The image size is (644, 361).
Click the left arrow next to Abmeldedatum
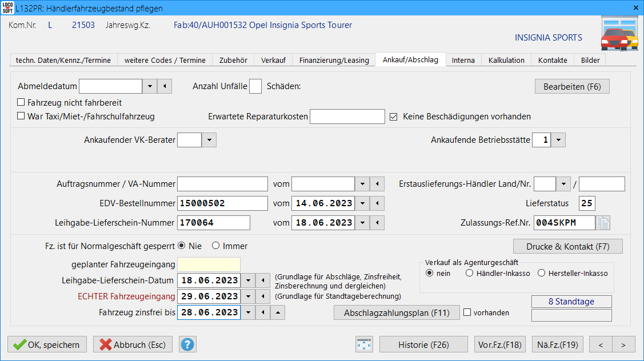coord(165,86)
